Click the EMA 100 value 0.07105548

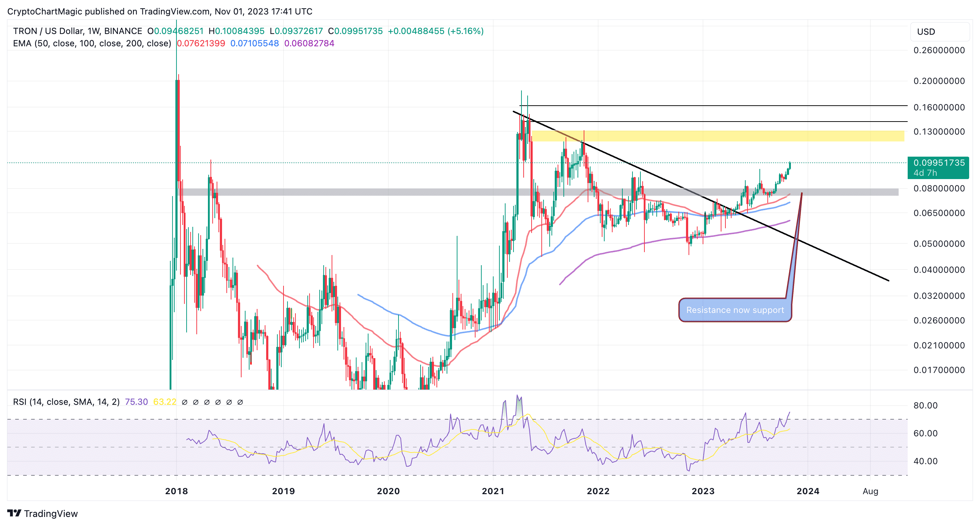pos(255,43)
